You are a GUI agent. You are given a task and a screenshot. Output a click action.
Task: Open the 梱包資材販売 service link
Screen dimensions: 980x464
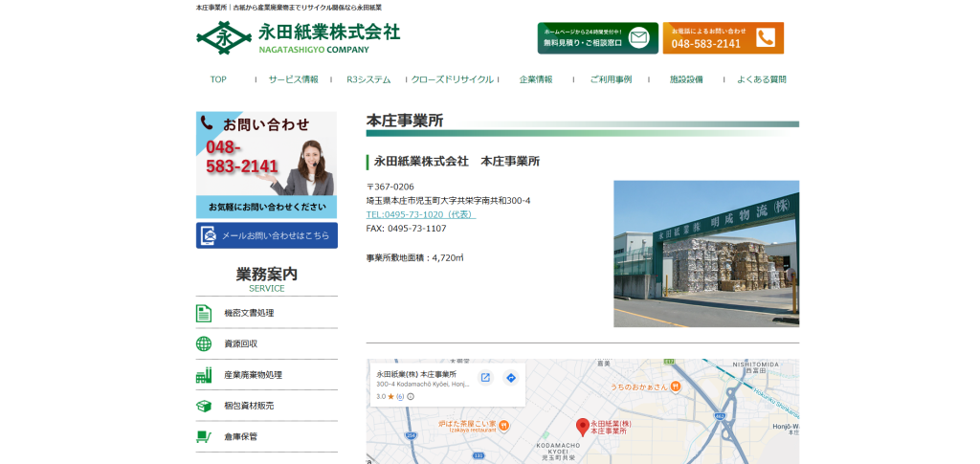[249, 406]
